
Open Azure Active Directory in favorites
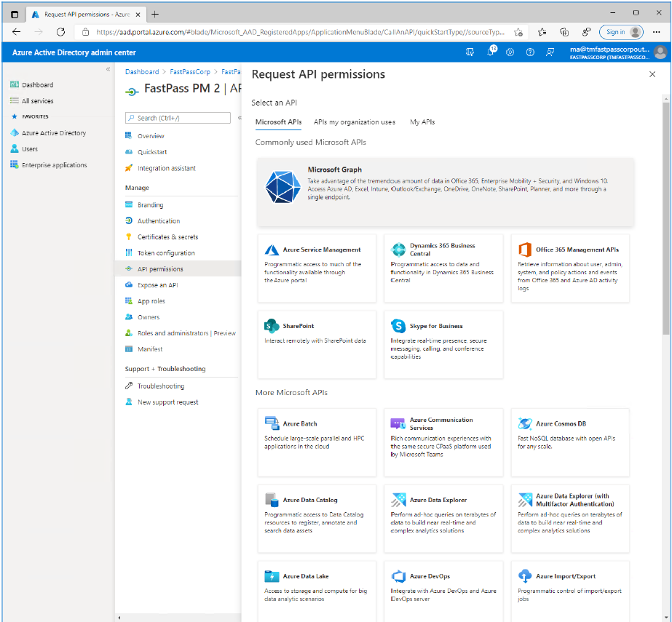coord(54,133)
